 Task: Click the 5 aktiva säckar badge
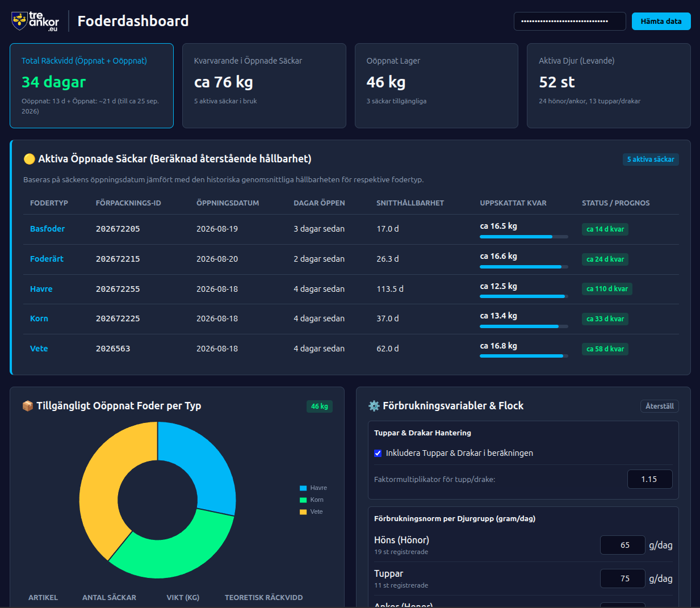[651, 160]
